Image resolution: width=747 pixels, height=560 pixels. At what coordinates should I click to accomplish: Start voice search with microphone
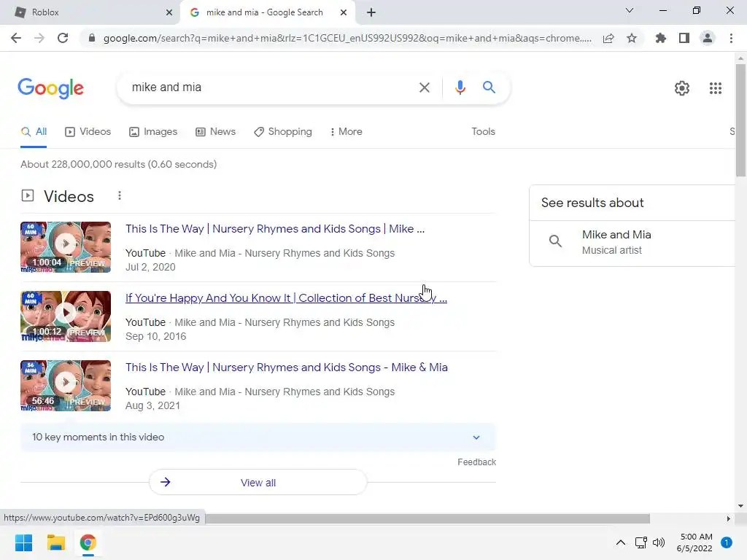pyautogui.click(x=460, y=87)
